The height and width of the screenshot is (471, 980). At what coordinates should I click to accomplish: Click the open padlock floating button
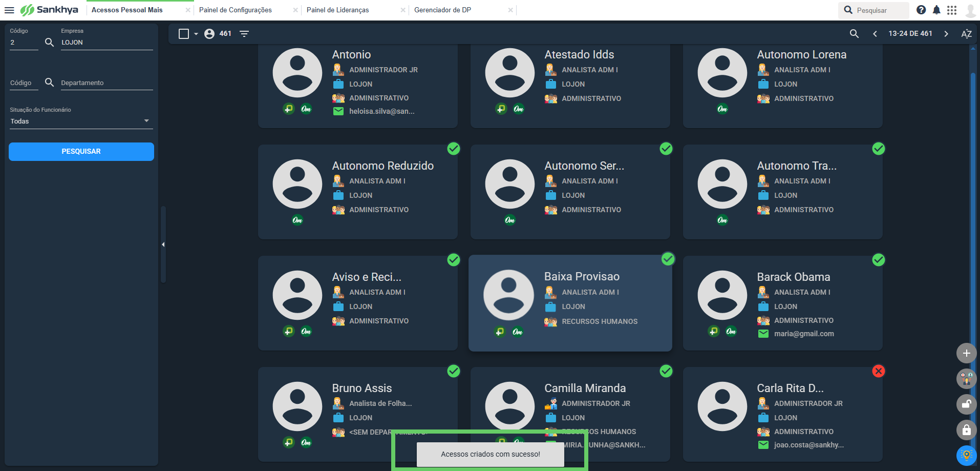966,404
